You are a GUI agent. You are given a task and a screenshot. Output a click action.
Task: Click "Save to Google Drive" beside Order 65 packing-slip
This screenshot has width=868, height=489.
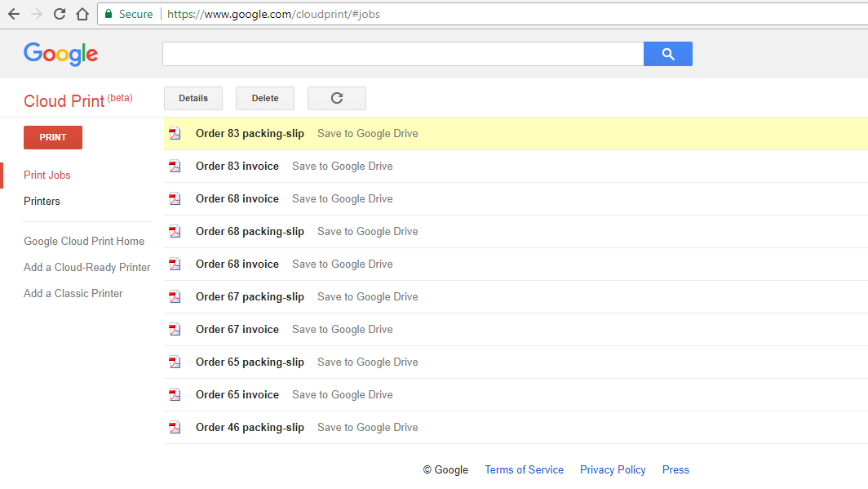pyautogui.click(x=368, y=362)
